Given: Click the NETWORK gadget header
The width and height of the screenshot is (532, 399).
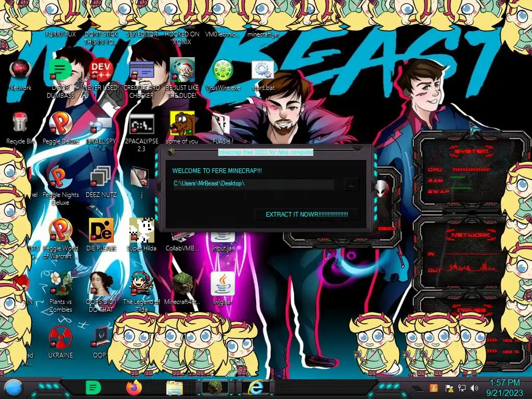Looking at the screenshot, I should [x=471, y=235].
